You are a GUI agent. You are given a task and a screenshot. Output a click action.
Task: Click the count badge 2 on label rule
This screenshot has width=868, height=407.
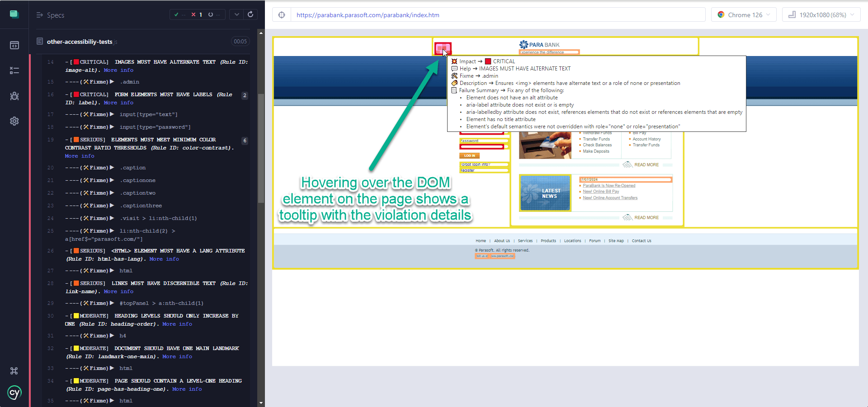(x=245, y=95)
